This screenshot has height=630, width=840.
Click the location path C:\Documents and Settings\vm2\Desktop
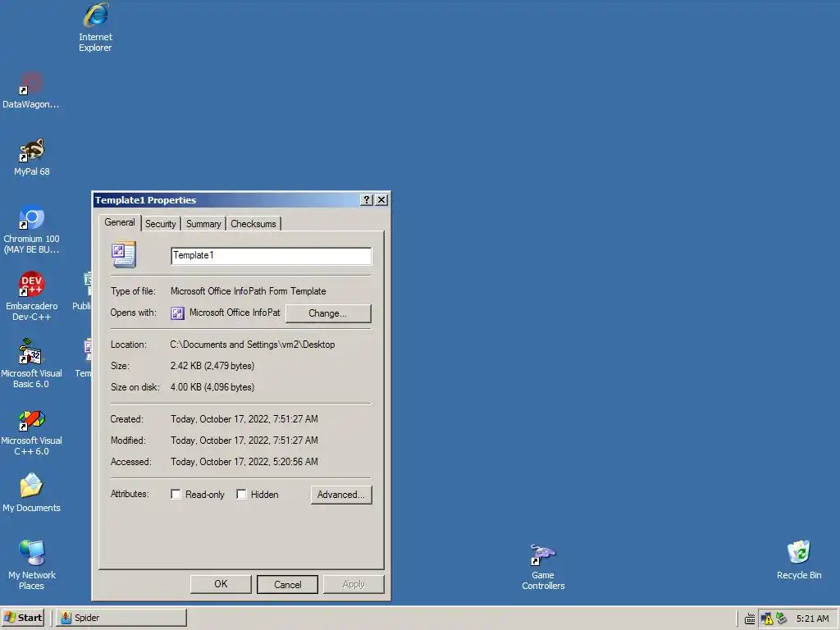point(253,345)
